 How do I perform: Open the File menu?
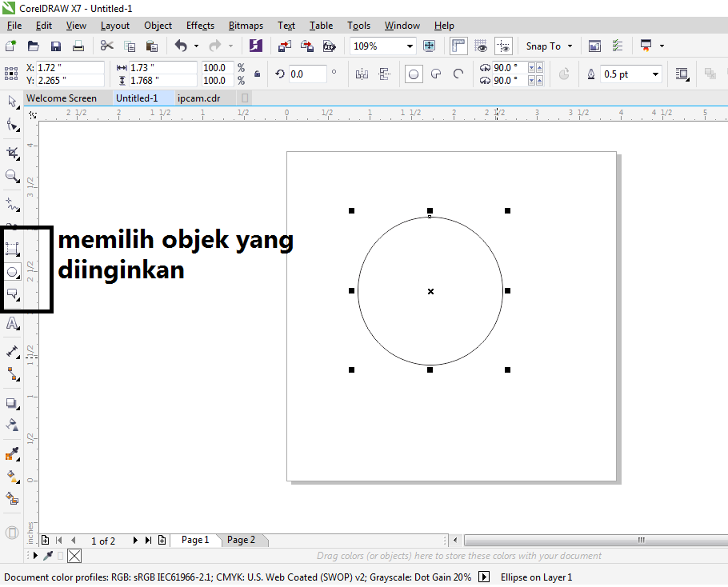[14, 26]
